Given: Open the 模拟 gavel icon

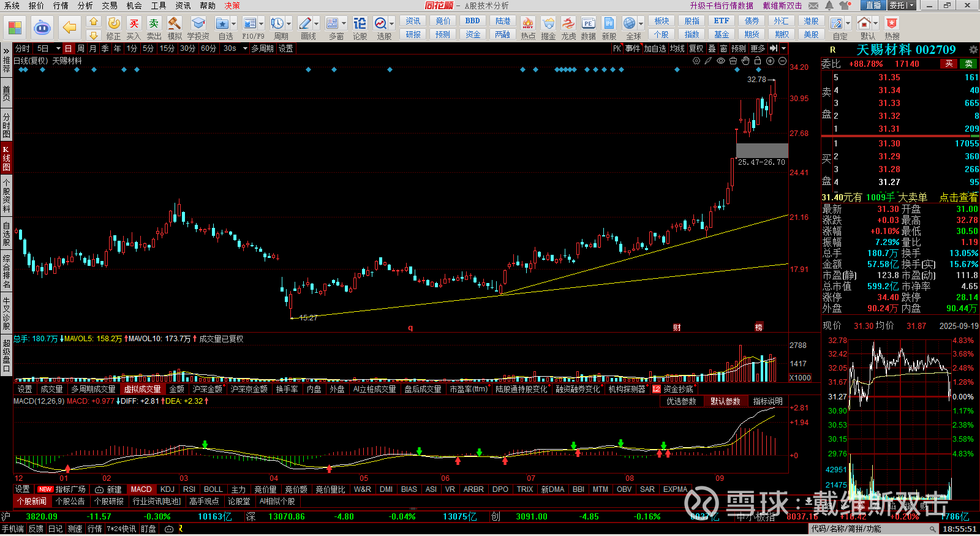Looking at the screenshot, I should [175, 23].
